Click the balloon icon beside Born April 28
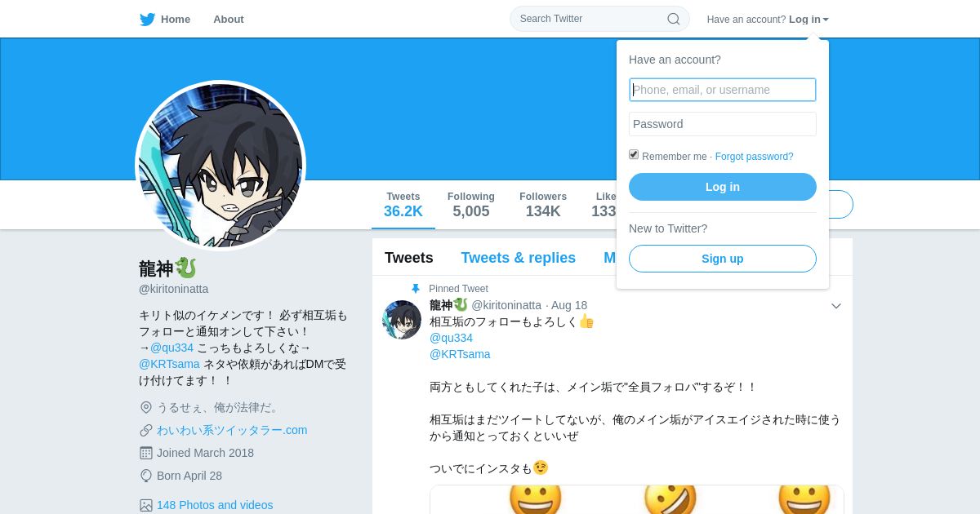This screenshot has height=514, width=980. (x=146, y=476)
